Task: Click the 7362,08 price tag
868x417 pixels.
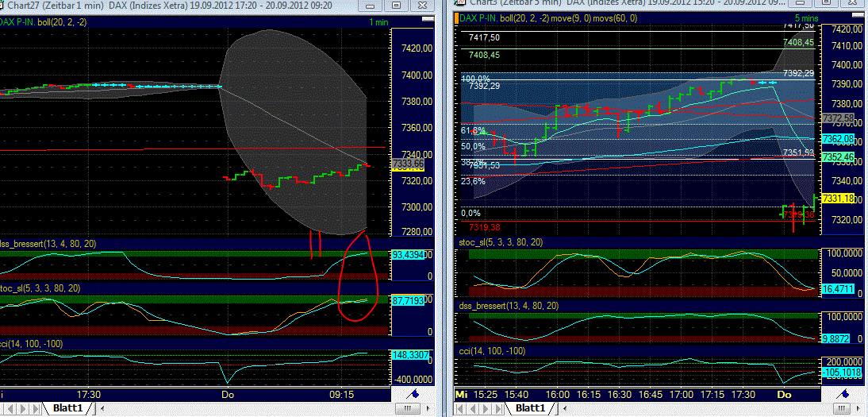Action: (839, 139)
